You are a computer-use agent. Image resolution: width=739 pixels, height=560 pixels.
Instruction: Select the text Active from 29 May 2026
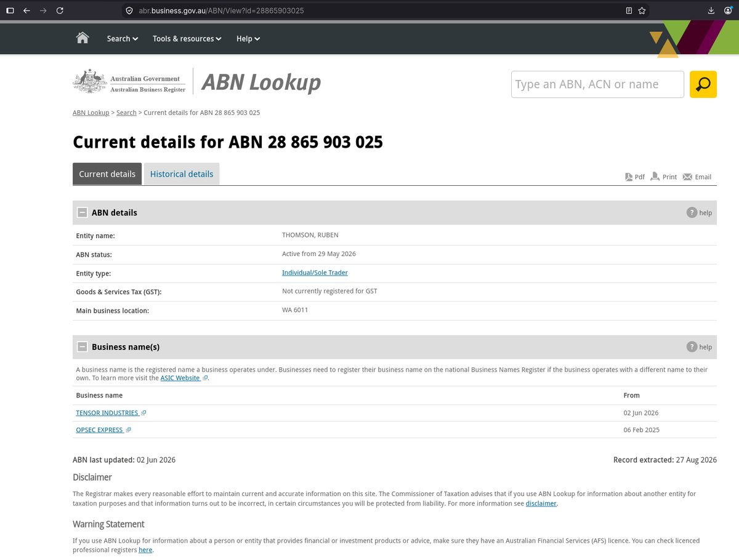coord(319,254)
